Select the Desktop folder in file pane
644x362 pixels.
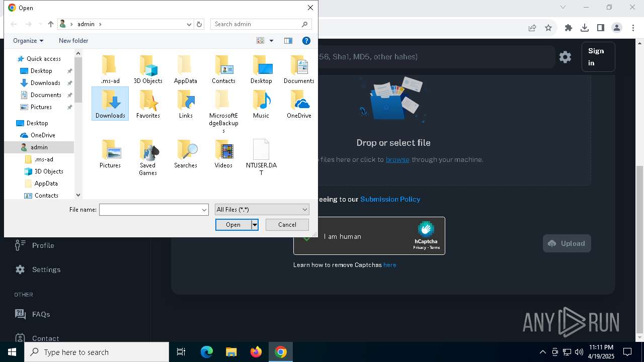(x=261, y=69)
